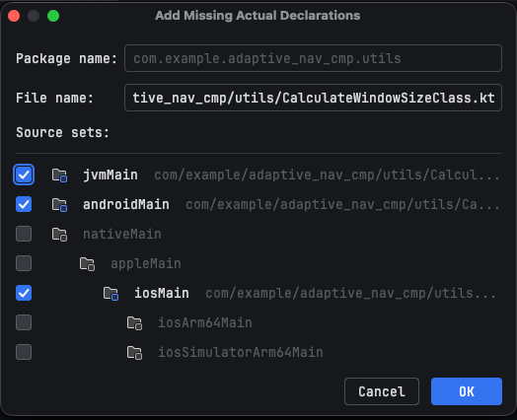Click the jvmMain source set folder icon

pos(59,175)
